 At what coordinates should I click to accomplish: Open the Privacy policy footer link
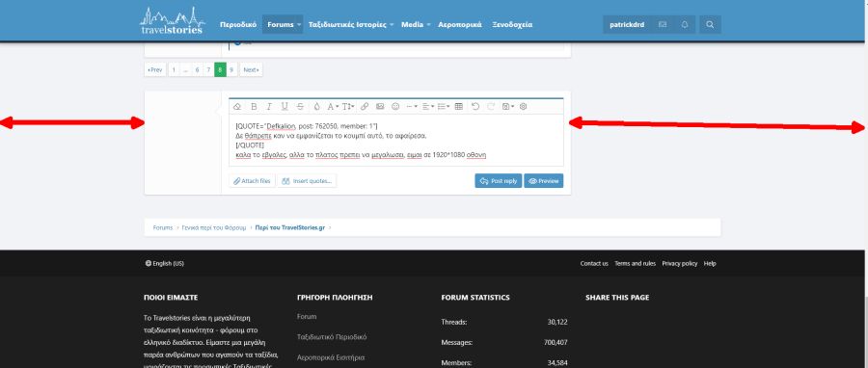[680, 264]
